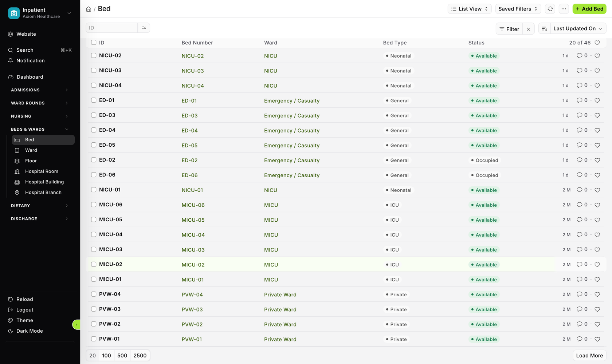Viewport: 612px width, 364px height.
Task: Open Last Updated On sort dropdown
Action: (x=578, y=29)
